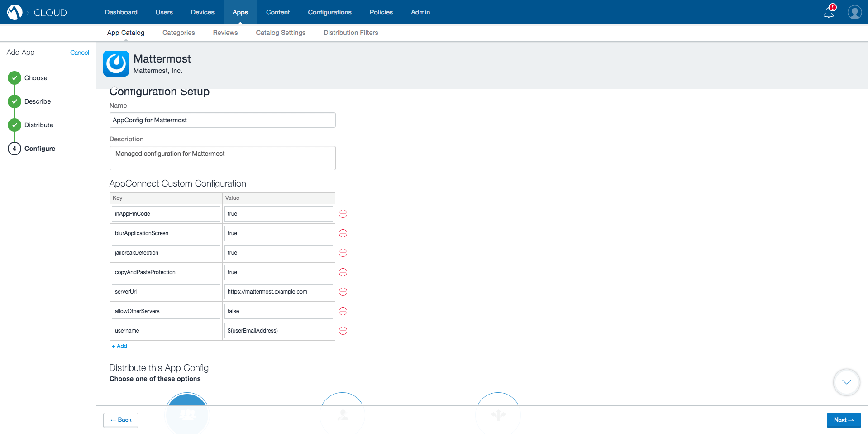This screenshot has width=868, height=434.
Task: Click the Mattermost app icon
Action: point(116,63)
